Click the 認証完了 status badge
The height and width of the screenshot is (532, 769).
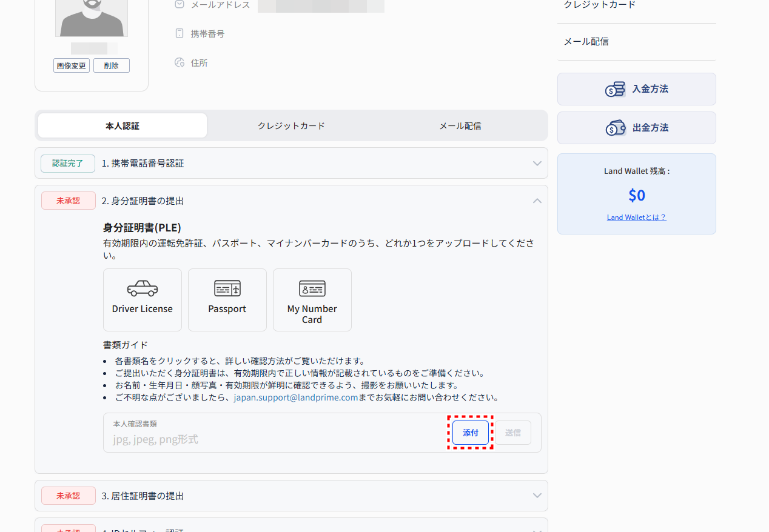pyautogui.click(x=68, y=164)
